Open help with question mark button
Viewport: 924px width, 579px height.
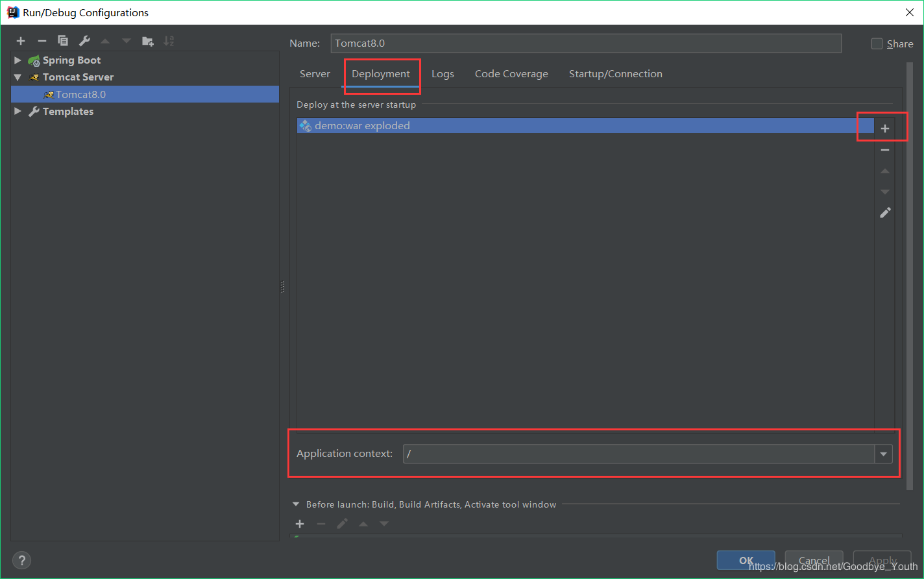(21, 560)
